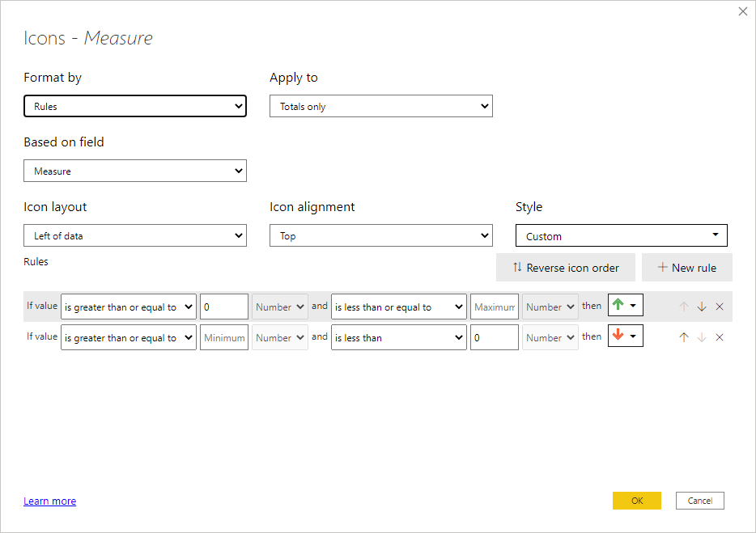
Task: Open the Apply to Totals only dropdown
Action: pyautogui.click(x=381, y=106)
